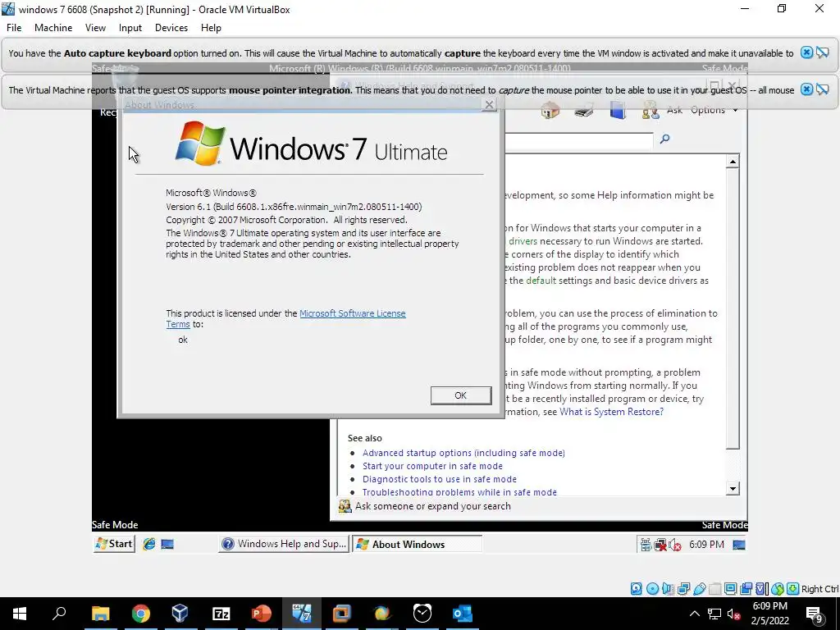This screenshot has height=630, width=840.
Task: Switch to Windows Help and Support taskbar button
Action: pyautogui.click(x=284, y=544)
